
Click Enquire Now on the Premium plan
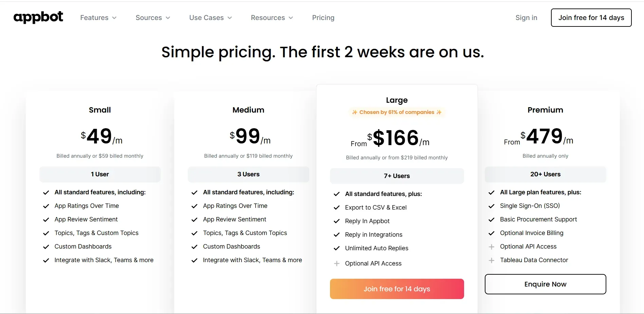[545, 284]
